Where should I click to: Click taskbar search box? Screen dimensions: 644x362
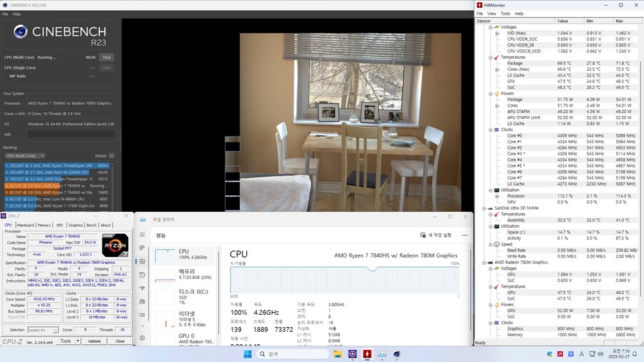click(293, 354)
